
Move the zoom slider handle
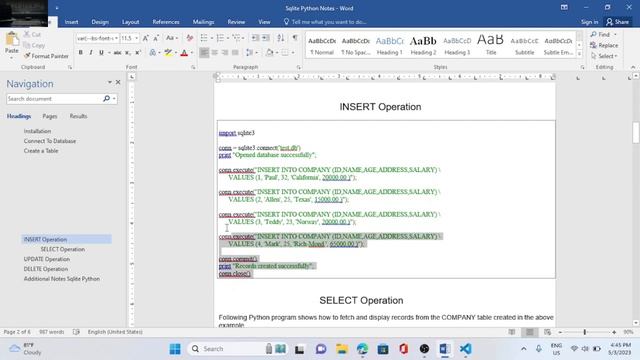[584, 332]
